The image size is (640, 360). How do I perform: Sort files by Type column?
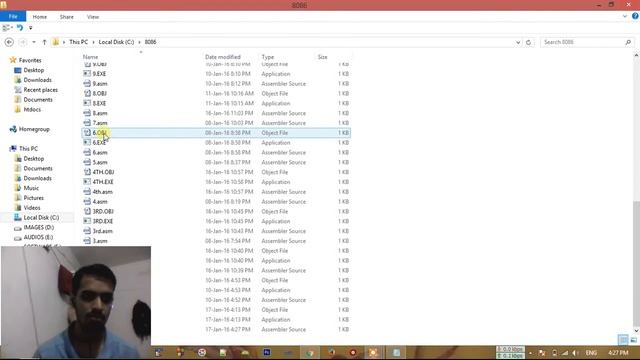268,57
